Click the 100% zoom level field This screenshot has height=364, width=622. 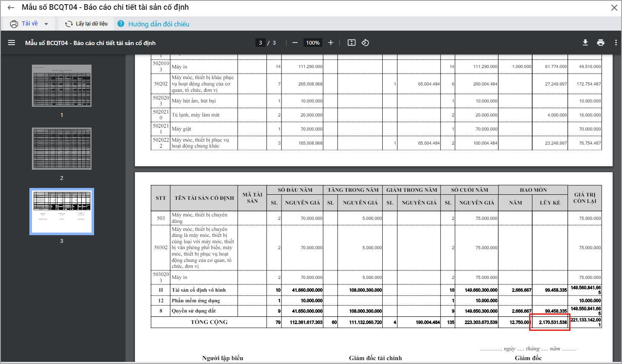pyautogui.click(x=313, y=43)
